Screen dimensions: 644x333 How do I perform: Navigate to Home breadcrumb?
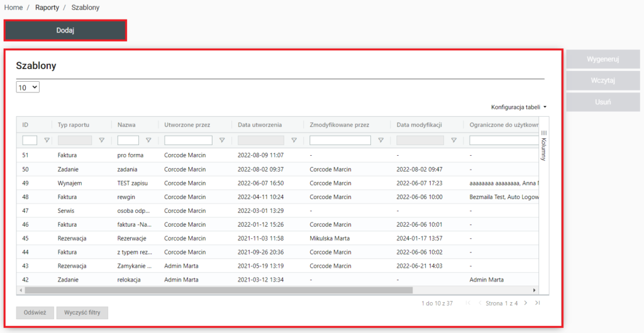pyautogui.click(x=14, y=8)
